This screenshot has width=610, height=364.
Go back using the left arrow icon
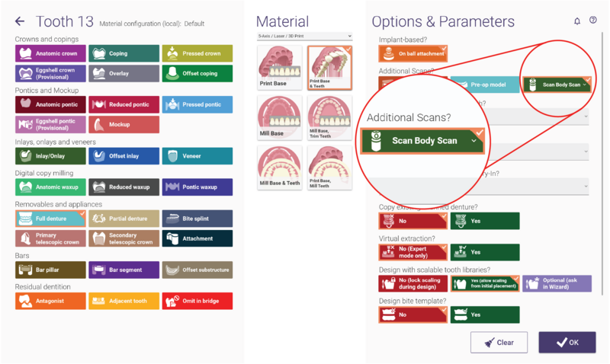(20, 21)
